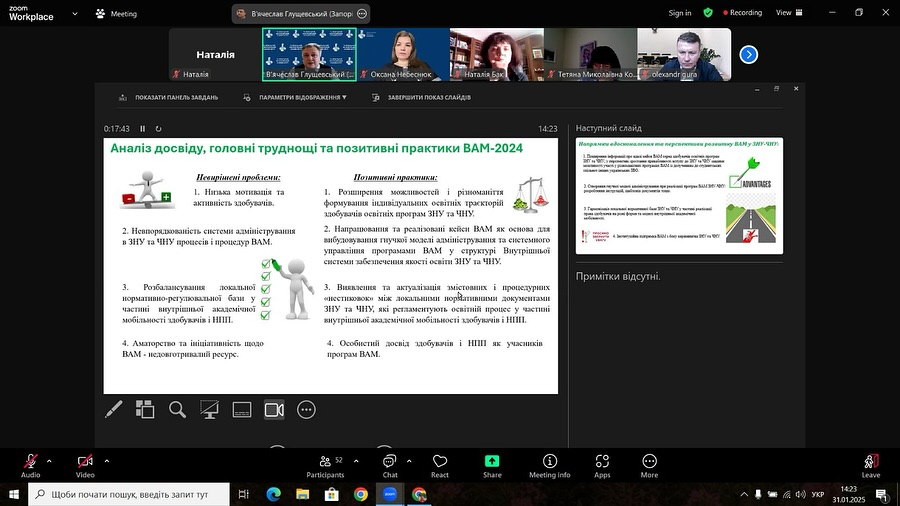Start video with the Video button
Viewport: 900px width, 506px height.
(85, 466)
